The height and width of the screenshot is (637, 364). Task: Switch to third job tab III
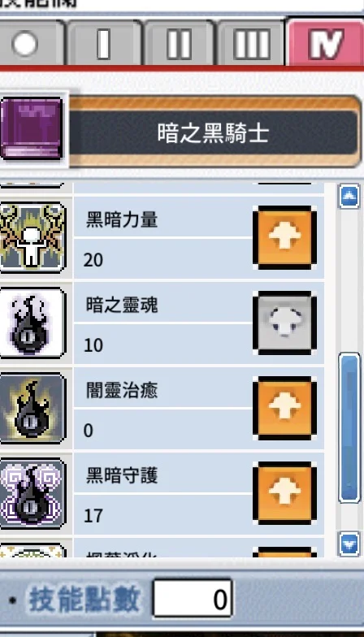click(x=252, y=42)
